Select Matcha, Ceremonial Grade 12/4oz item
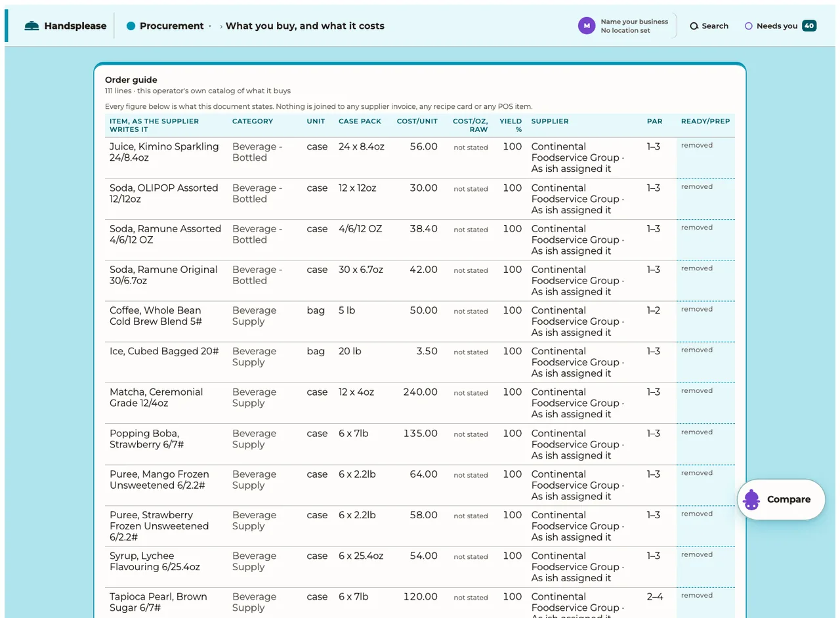This screenshot has width=840, height=618. 156,398
